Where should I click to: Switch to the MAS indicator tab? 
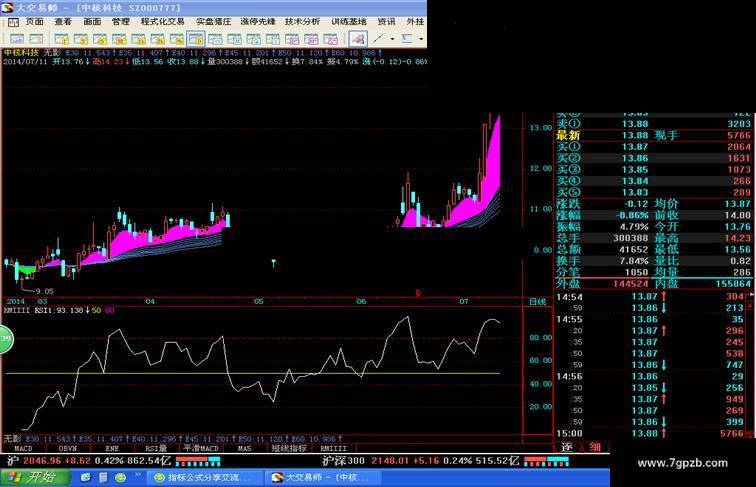point(244,448)
